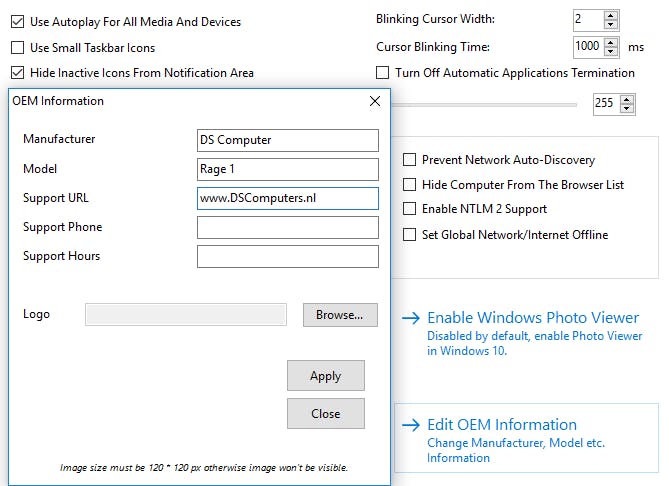Viewport: 669px width, 486px height.
Task: Click the Apply button
Action: click(325, 376)
